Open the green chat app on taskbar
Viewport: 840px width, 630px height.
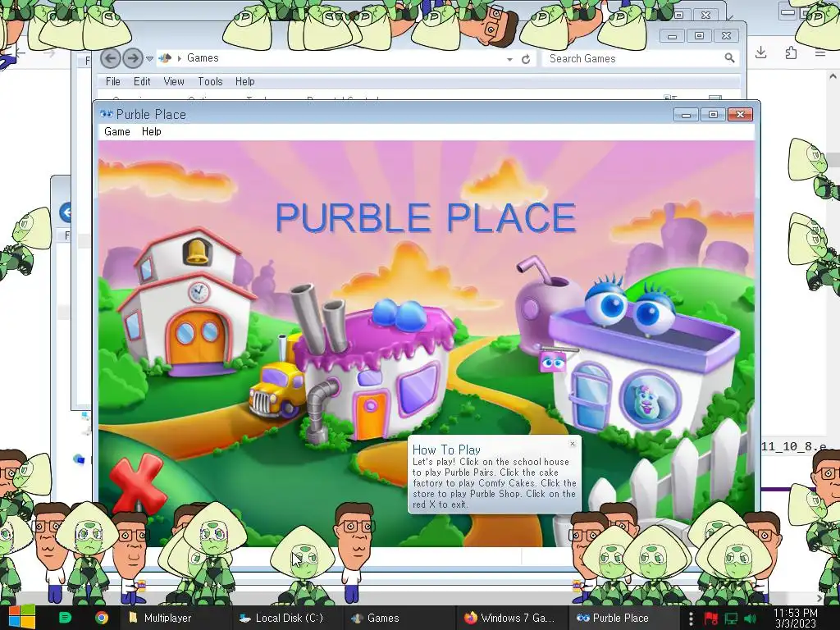pyautogui.click(x=65, y=618)
